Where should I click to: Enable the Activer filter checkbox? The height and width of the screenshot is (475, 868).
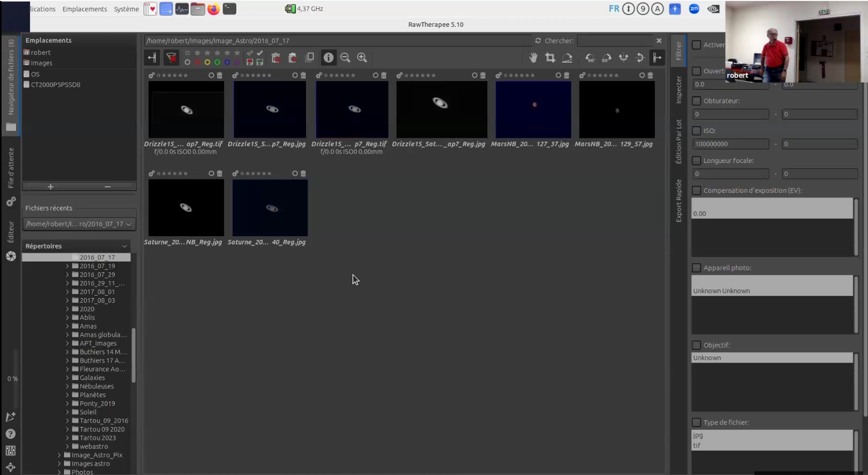point(696,45)
